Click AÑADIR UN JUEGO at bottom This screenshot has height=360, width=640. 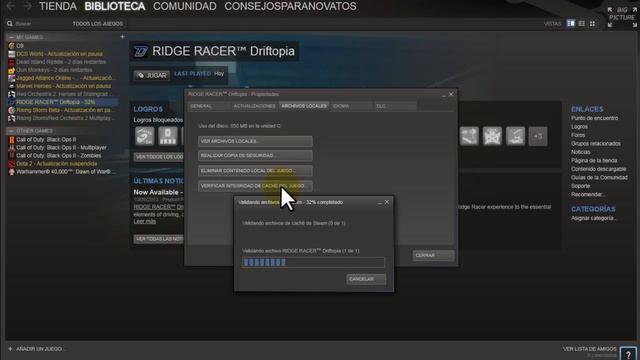40,349
